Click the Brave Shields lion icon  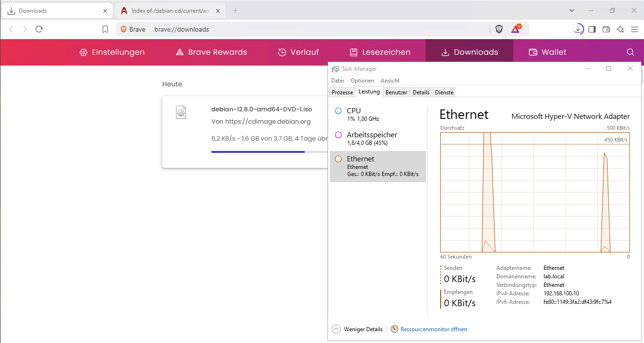coord(499,29)
